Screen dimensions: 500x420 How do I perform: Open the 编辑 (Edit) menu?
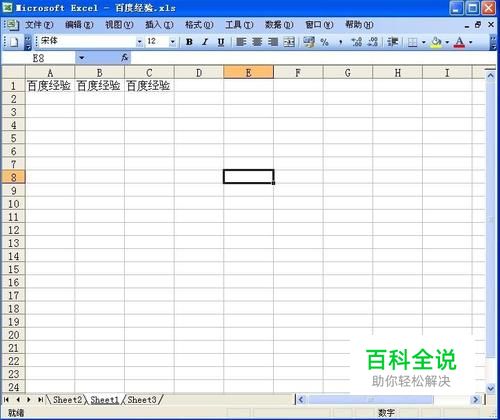coord(79,25)
